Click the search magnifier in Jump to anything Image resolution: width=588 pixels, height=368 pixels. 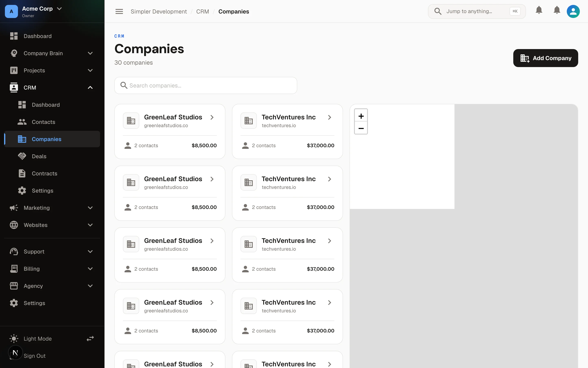point(438,11)
